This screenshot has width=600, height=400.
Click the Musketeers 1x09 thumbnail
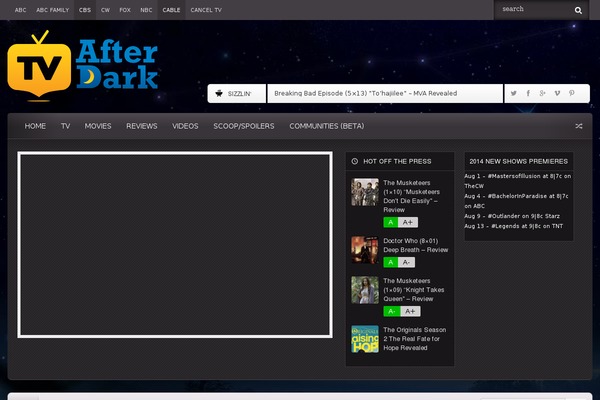(x=365, y=290)
